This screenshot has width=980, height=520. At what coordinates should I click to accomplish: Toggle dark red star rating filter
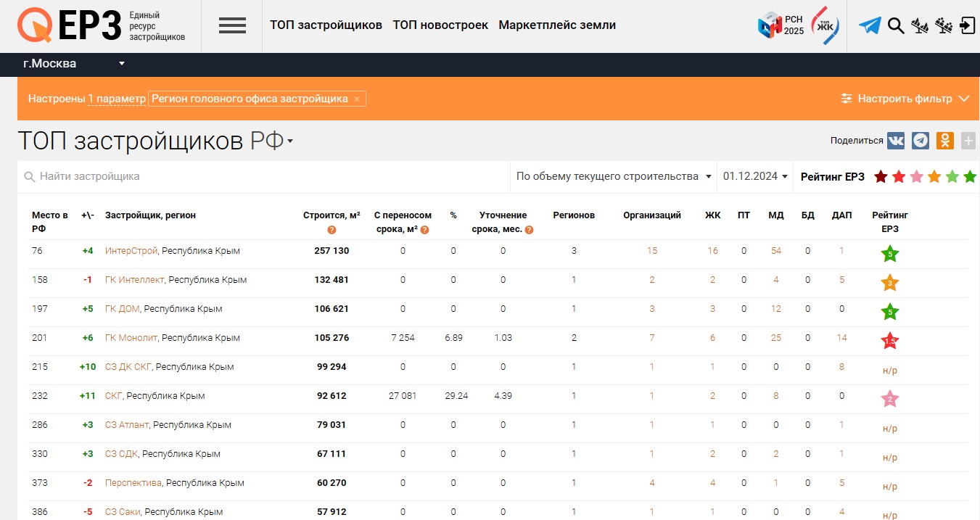point(881,176)
